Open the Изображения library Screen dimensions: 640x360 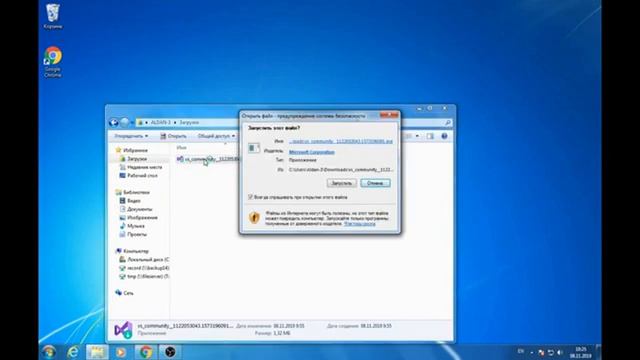142,218
